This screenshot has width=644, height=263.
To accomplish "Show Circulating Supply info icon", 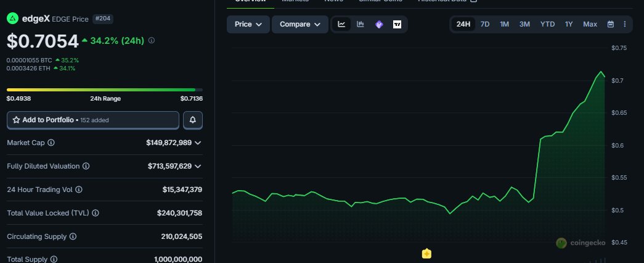I will [73, 236].
